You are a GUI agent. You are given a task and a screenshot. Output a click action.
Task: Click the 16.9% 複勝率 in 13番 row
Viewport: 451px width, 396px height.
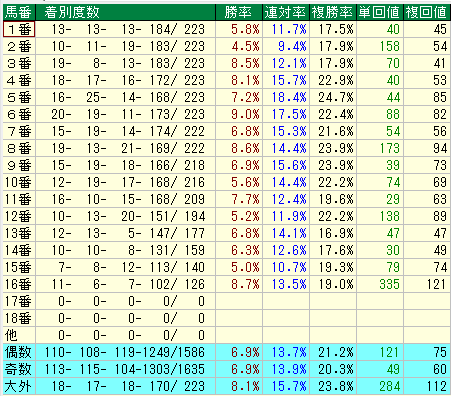pos(333,233)
